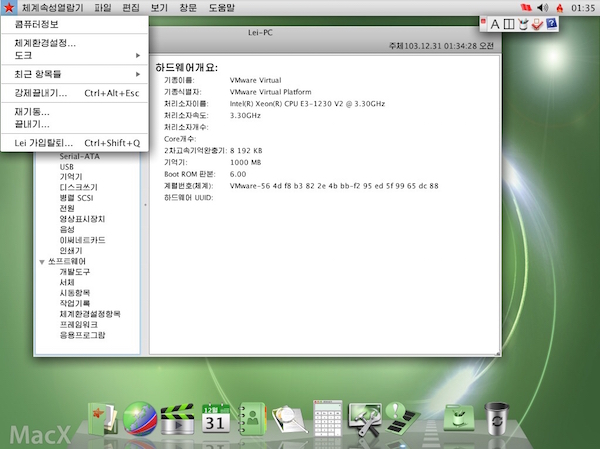Open the 편집 menu
Viewport: 600px width, 449px height.
pos(131,8)
